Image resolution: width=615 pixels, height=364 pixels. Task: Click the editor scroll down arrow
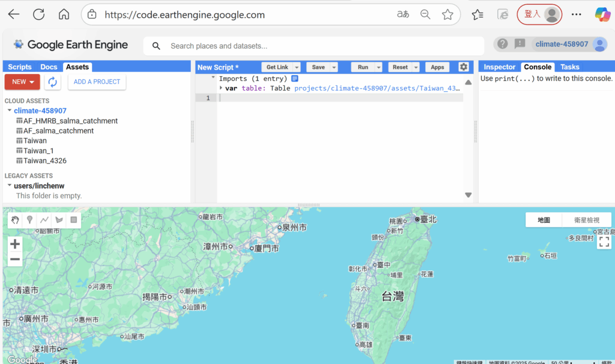pos(468,195)
